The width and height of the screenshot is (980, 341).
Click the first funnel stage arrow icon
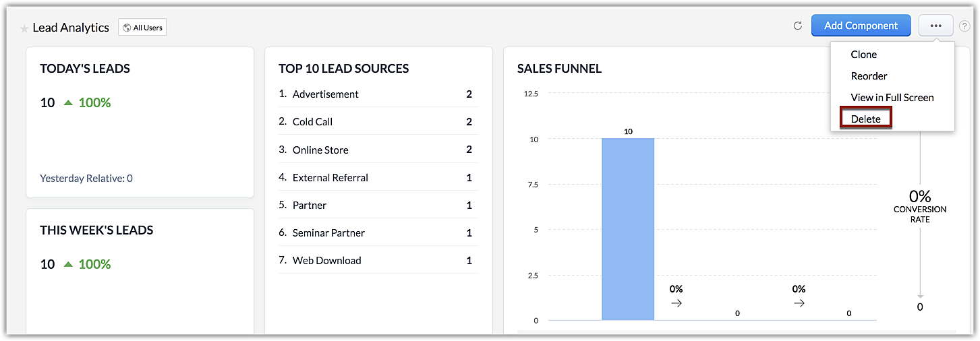pos(676,303)
